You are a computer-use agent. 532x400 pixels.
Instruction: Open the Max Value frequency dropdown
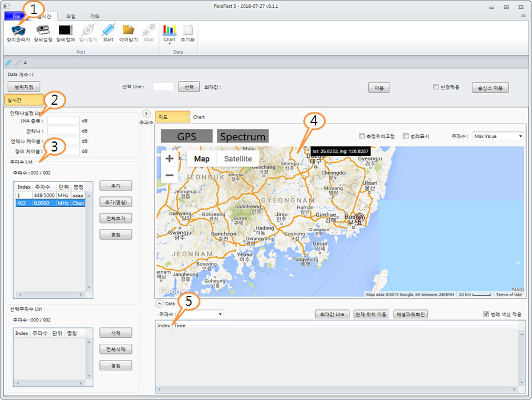498,136
